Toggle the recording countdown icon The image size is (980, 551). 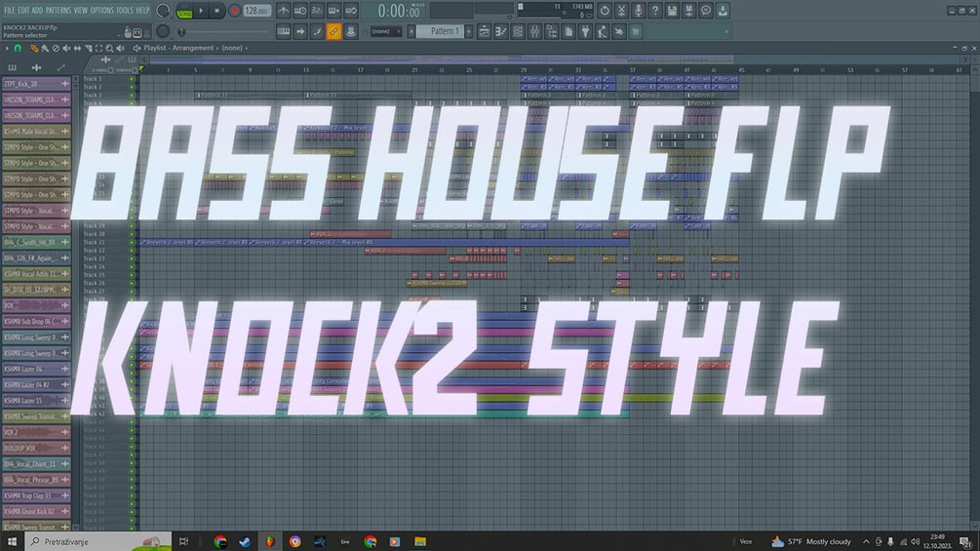click(x=317, y=11)
